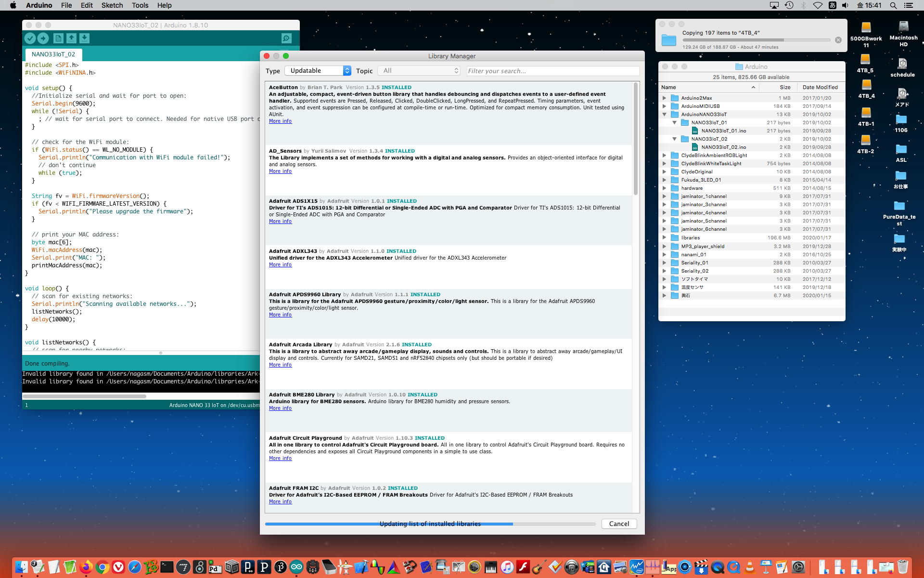
Task: Open the Serial Monitor icon
Action: point(286,39)
